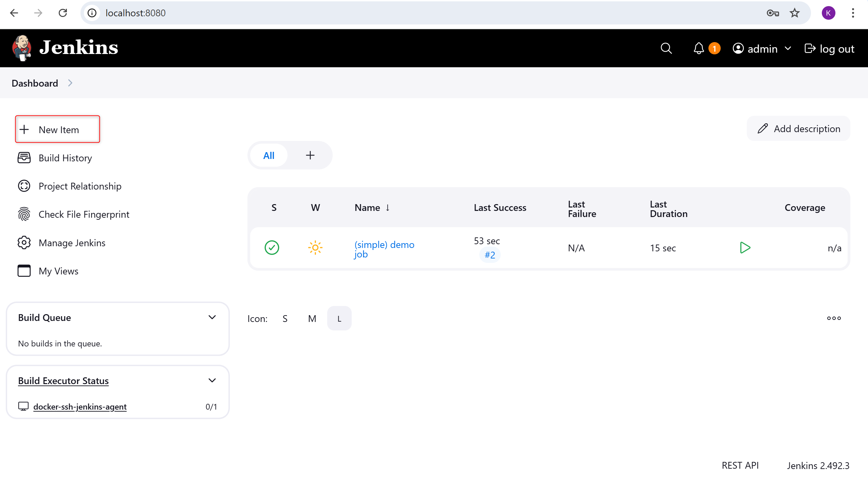Click the orange notification count badge
The height and width of the screenshot is (486, 868).
pos(714,49)
